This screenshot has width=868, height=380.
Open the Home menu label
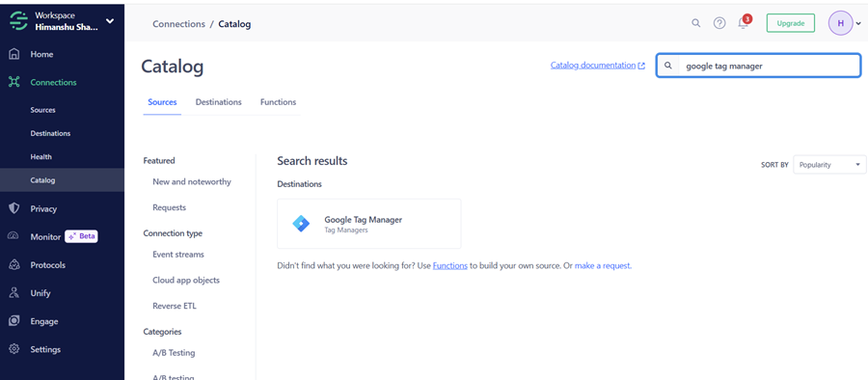42,54
